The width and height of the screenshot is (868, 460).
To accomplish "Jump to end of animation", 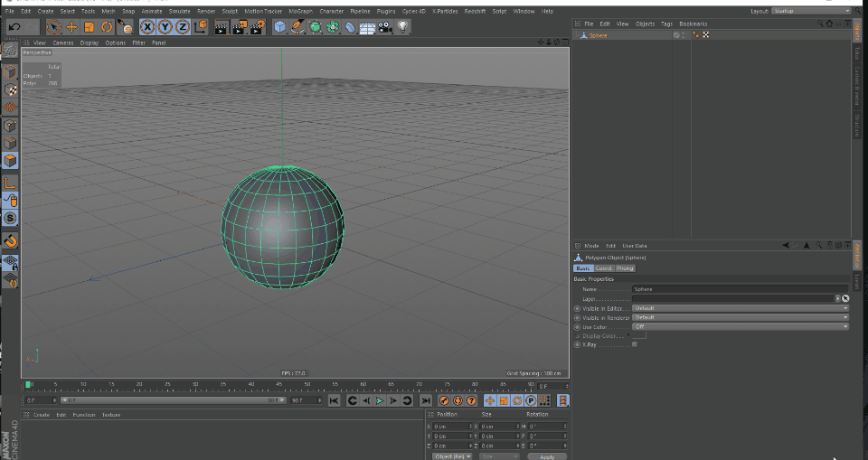I will 426,400.
